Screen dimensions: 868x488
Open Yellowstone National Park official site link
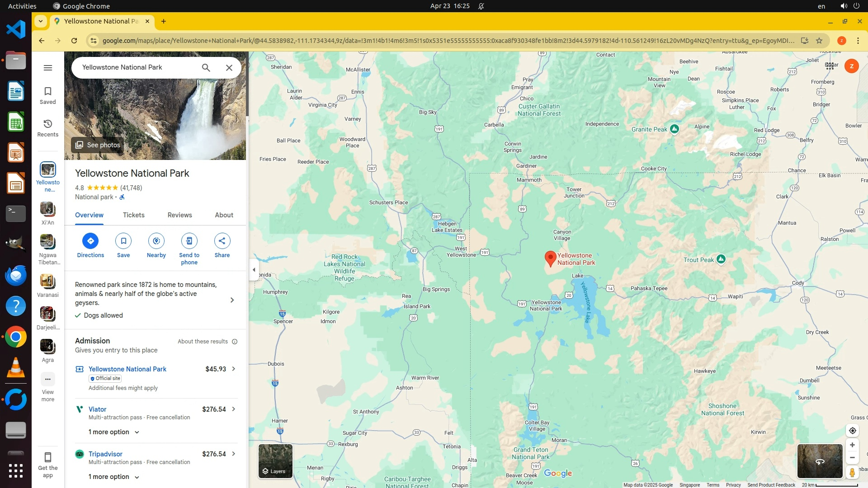tap(127, 369)
